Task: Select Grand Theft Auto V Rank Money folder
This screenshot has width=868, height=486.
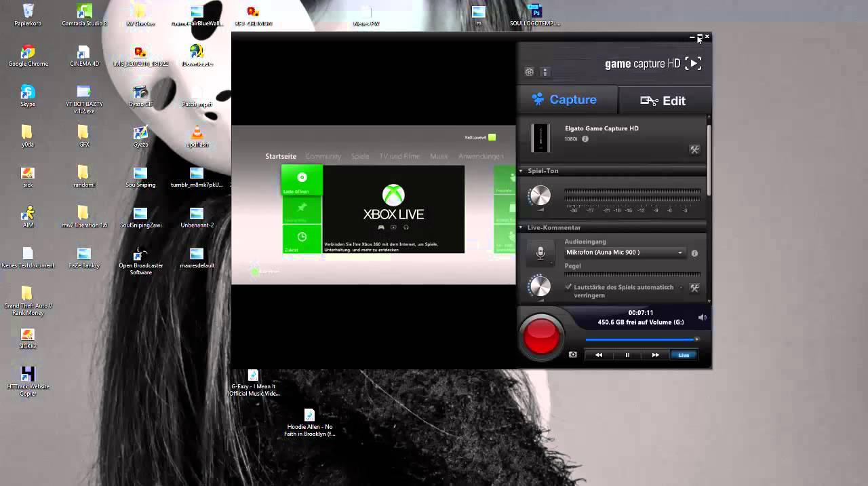Action: pyautogui.click(x=28, y=300)
